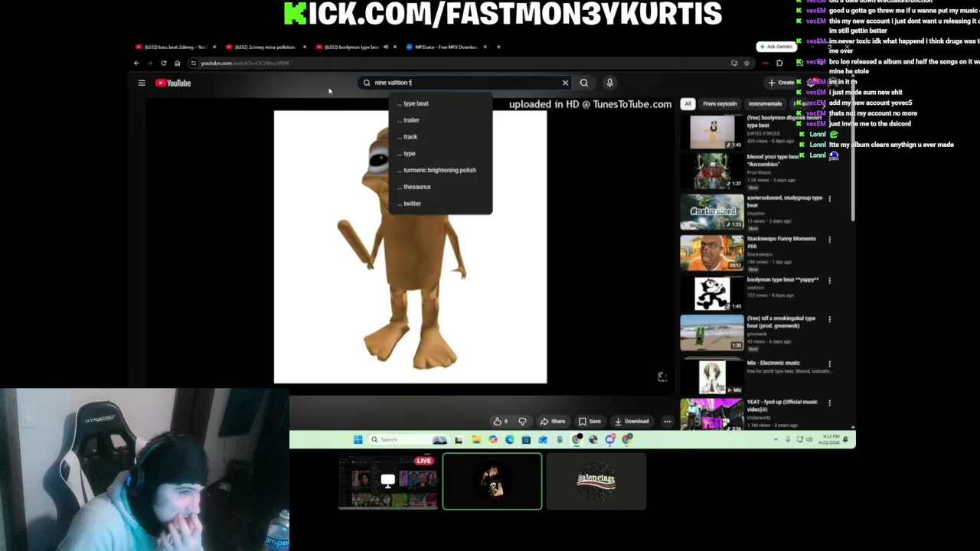Viewport: 980px width, 551px height.
Task: Open a new browser tab
Action: [x=498, y=47]
